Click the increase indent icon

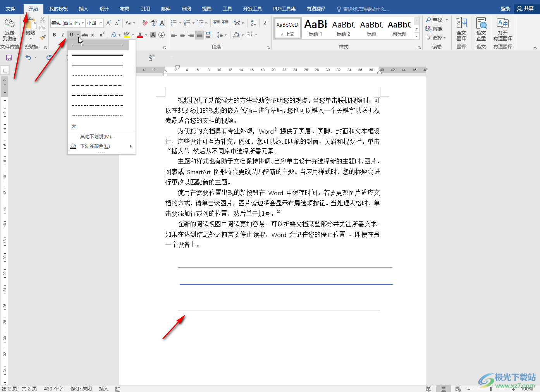pos(225,23)
